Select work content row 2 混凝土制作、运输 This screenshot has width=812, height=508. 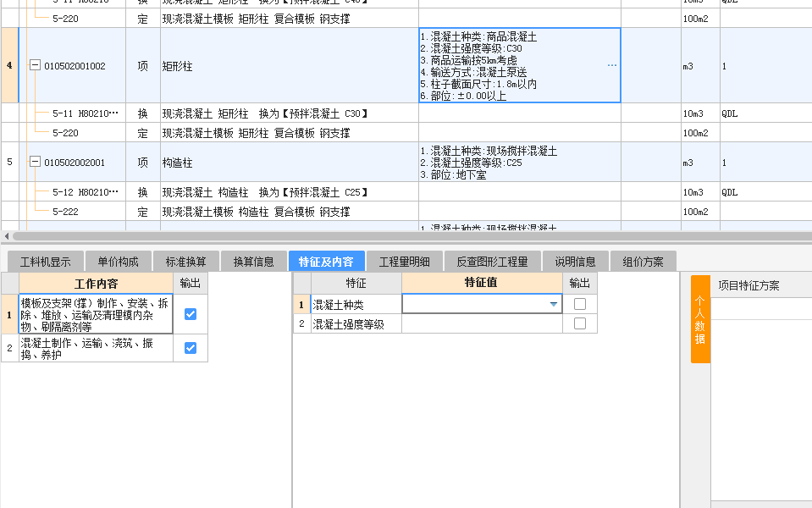tap(97, 348)
